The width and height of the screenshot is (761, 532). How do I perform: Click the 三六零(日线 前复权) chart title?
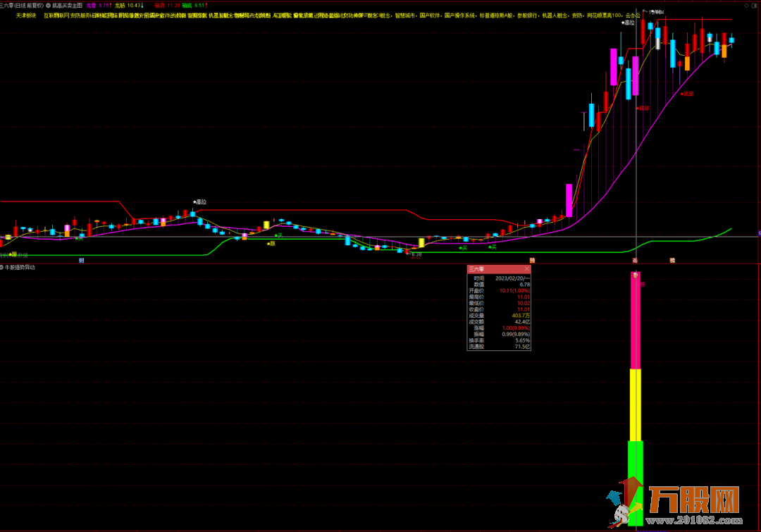tap(22, 6)
